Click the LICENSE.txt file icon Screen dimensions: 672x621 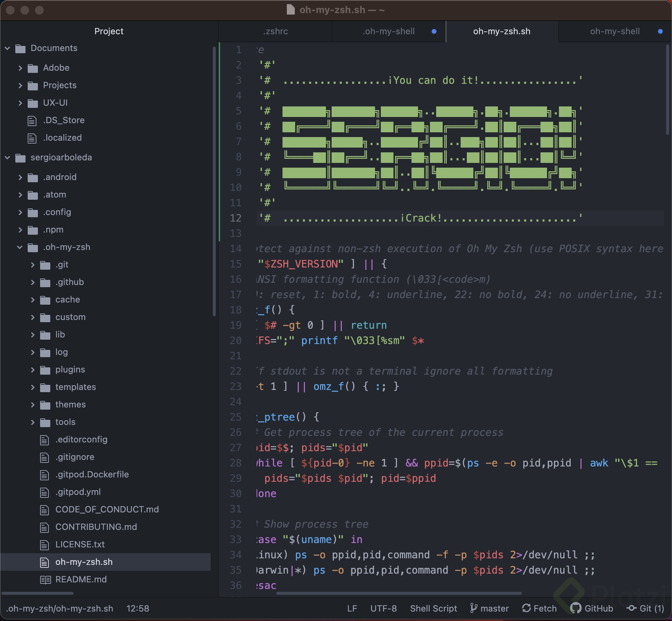tap(44, 545)
